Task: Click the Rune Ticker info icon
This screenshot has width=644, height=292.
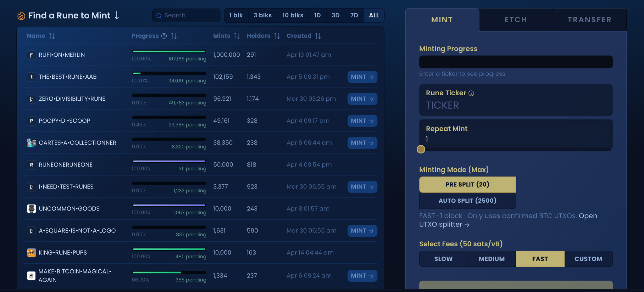Action: pos(471,93)
